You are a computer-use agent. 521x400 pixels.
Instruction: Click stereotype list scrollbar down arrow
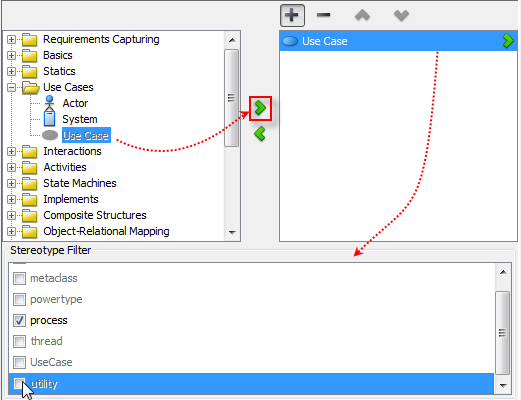click(503, 386)
